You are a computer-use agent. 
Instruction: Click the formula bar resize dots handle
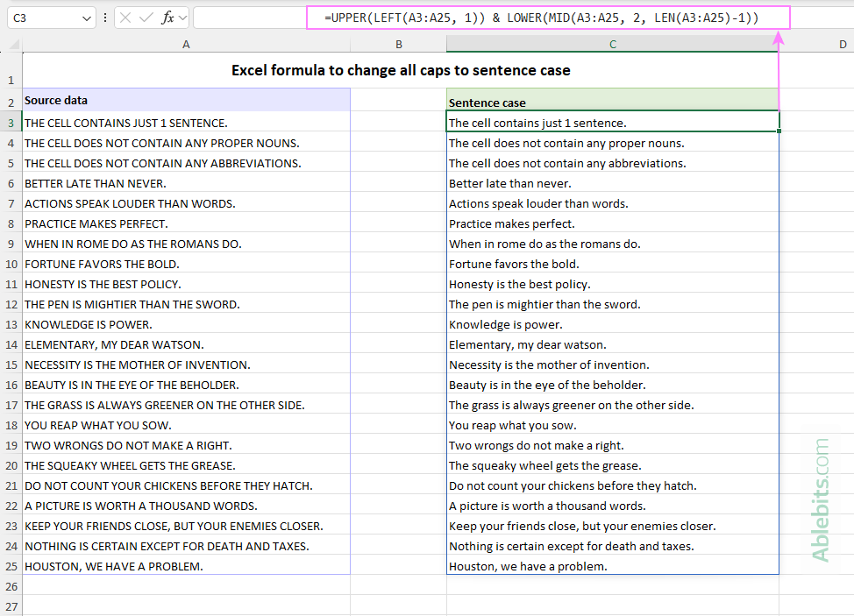(x=105, y=18)
